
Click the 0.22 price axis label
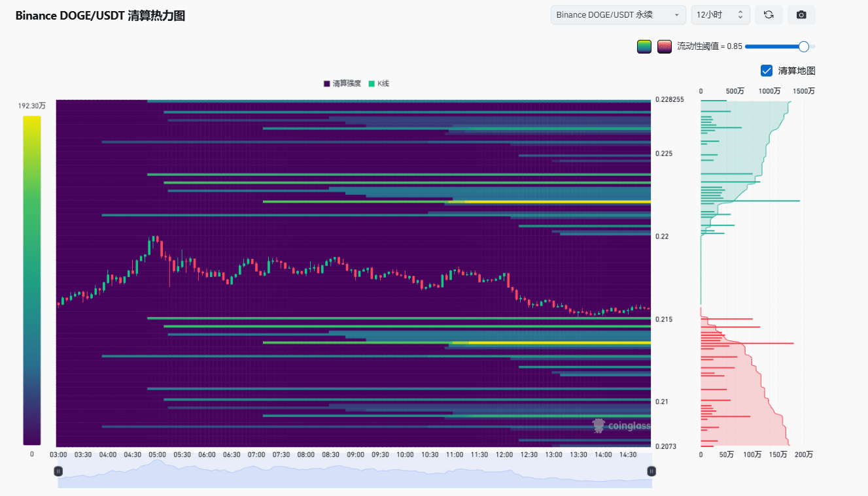661,237
